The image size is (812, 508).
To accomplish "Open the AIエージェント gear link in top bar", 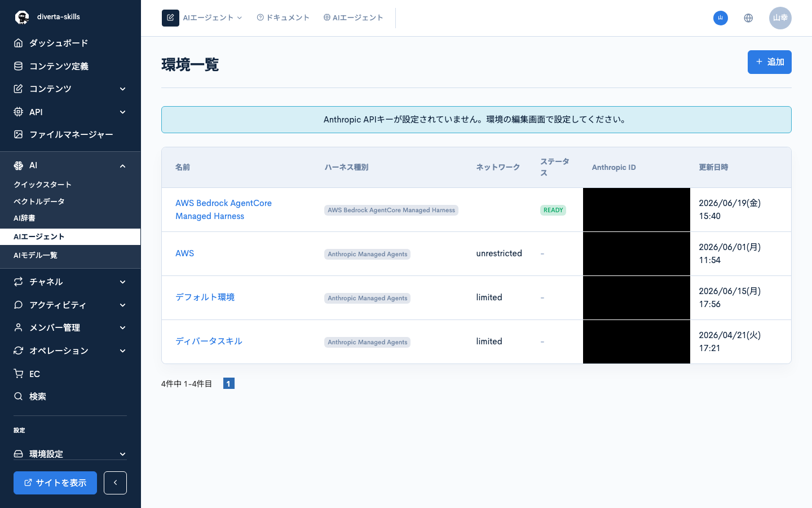I will (x=353, y=18).
